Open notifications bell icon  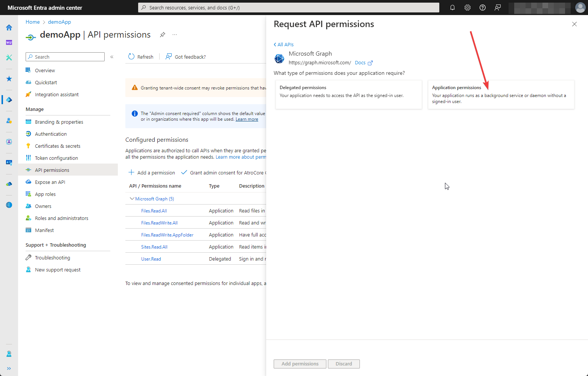click(x=452, y=8)
